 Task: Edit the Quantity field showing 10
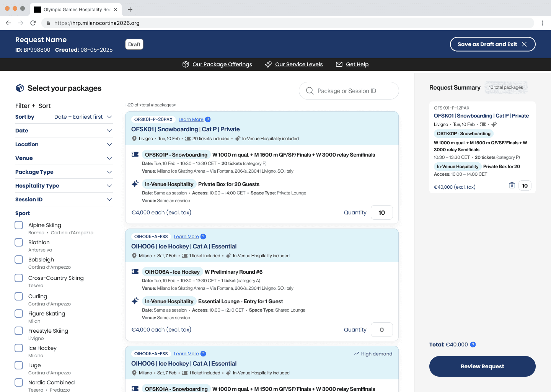382,212
